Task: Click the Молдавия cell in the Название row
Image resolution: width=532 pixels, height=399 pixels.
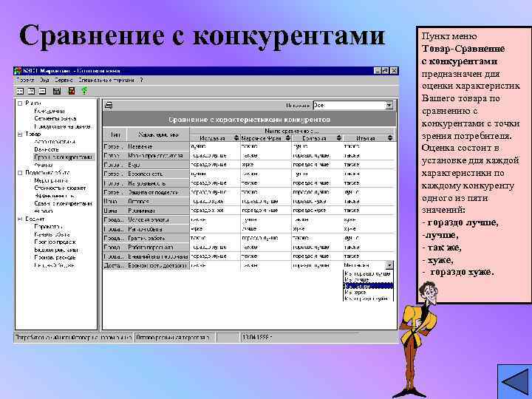Action: point(215,146)
